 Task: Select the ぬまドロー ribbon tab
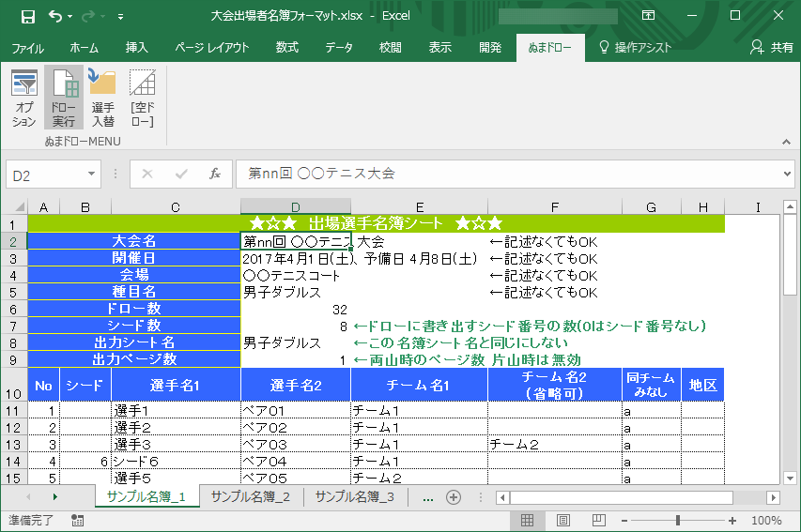point(550,48)
